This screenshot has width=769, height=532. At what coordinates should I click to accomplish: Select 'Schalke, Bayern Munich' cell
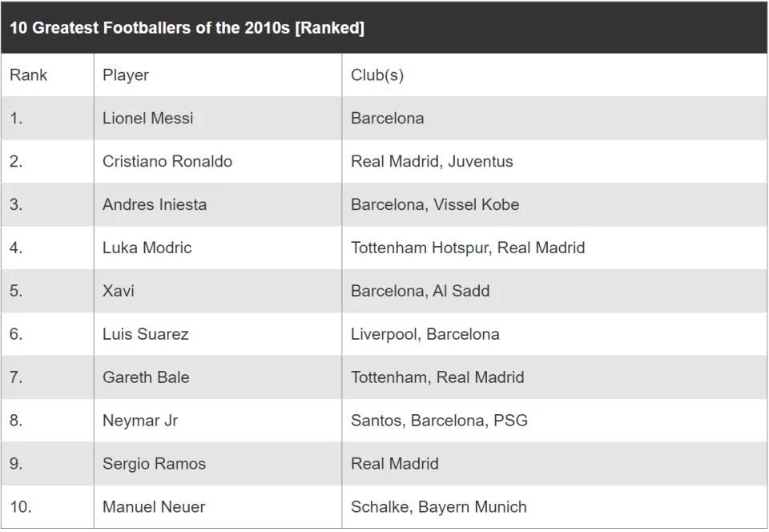(554, 506)
